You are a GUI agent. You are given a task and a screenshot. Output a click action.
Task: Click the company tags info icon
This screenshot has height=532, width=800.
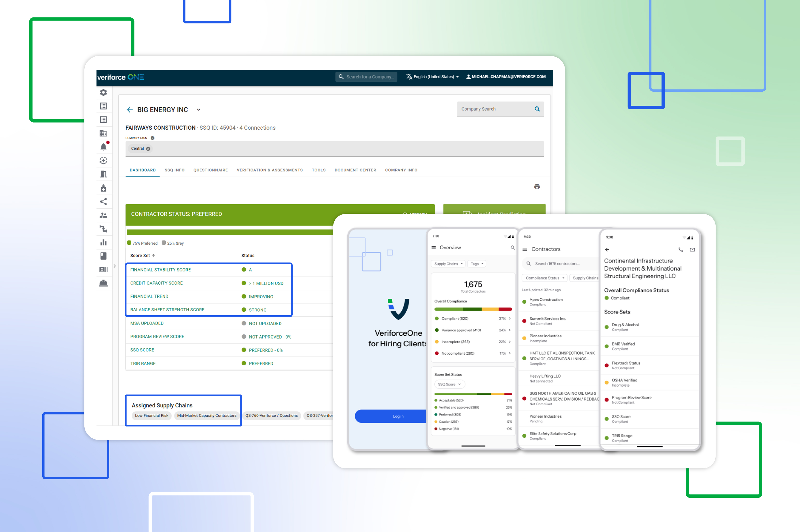pos(152,138)
